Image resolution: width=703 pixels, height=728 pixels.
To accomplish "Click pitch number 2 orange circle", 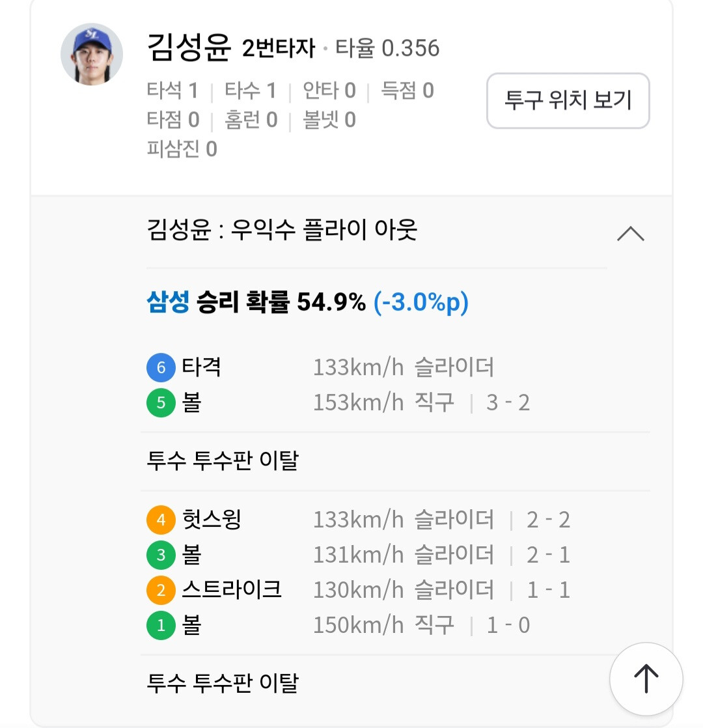I will [x=161, y=591].
